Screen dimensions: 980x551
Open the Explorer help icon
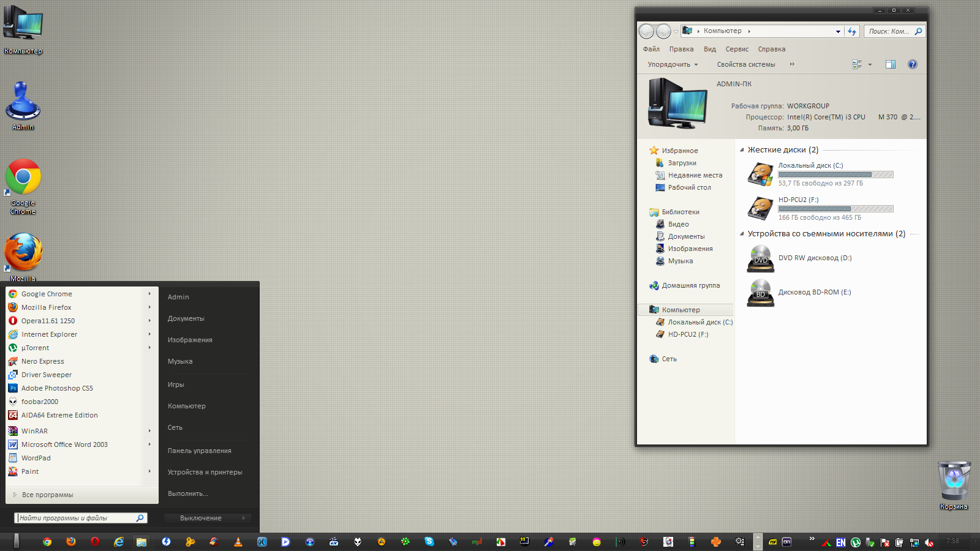[x=912, y=64]
